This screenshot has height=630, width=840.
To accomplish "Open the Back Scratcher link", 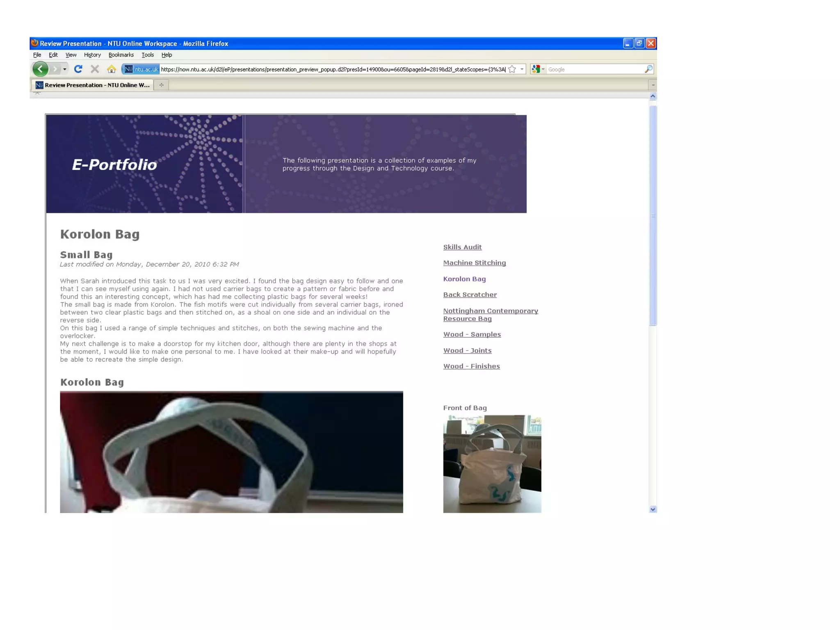I will coord(470,294).
